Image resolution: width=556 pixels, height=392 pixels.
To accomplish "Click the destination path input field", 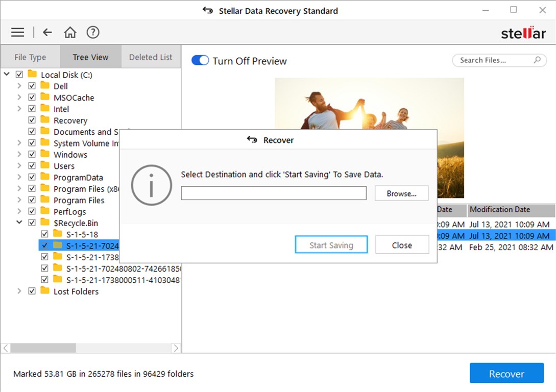I will coord(273,193).
